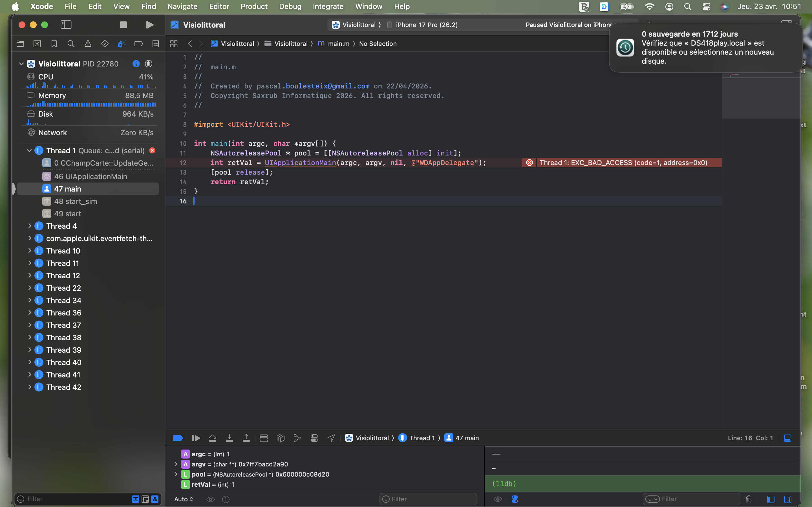Click the Step Over debug button
Viewport: 812px width, 507px height.
(212, 438)
